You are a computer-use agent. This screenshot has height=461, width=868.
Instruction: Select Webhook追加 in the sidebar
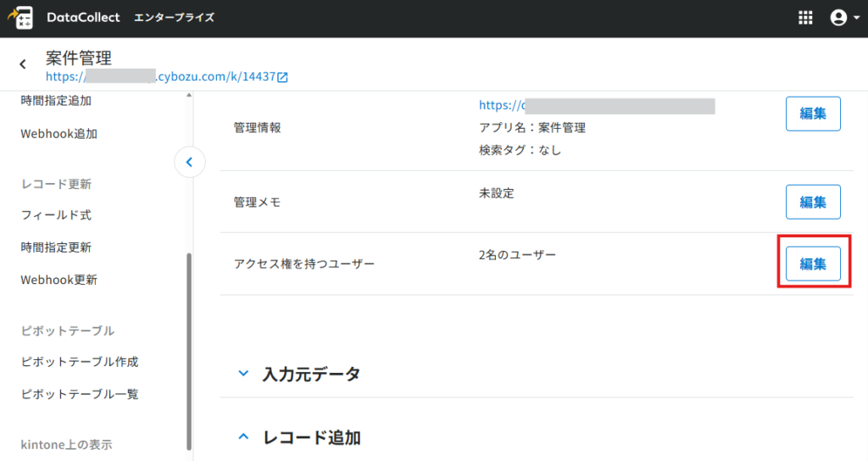(58, 133)
